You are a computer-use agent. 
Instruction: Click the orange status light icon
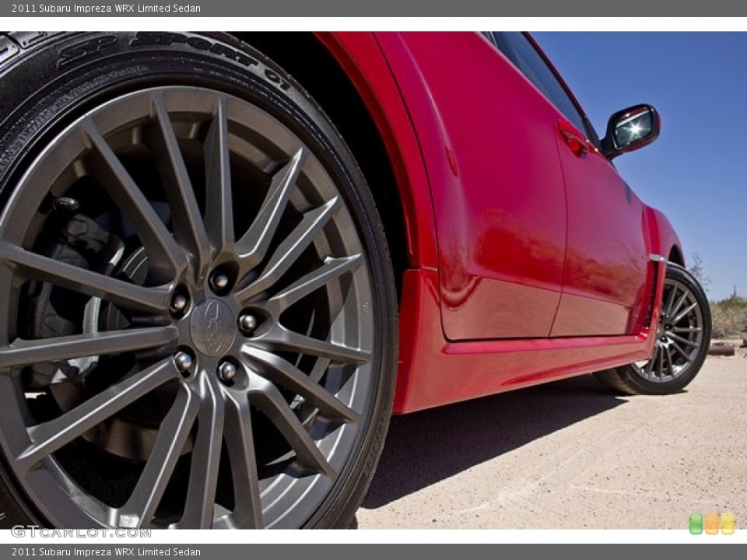coord(712,523)
